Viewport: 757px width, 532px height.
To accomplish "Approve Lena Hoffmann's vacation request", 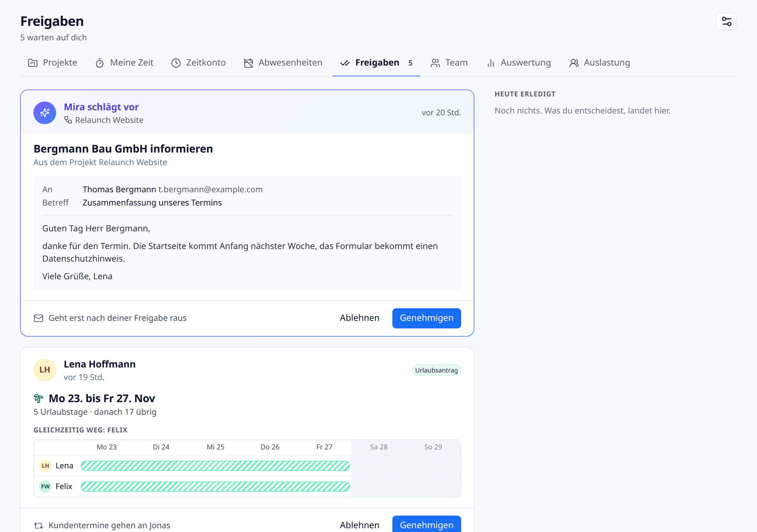I will [x=426, y=524].
